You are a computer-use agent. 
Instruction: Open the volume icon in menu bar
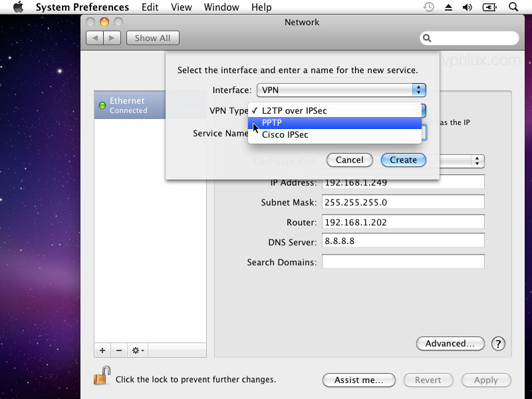[x=467, y=7]
